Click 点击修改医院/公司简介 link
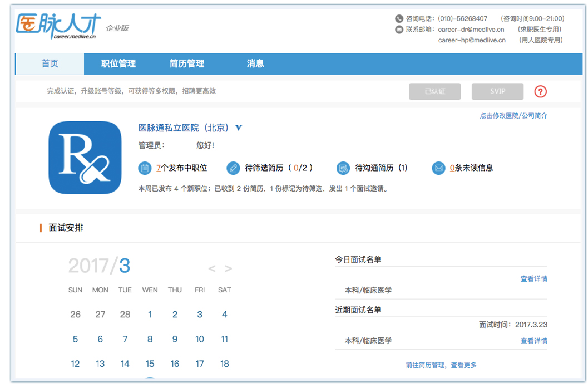 [513, 116]
